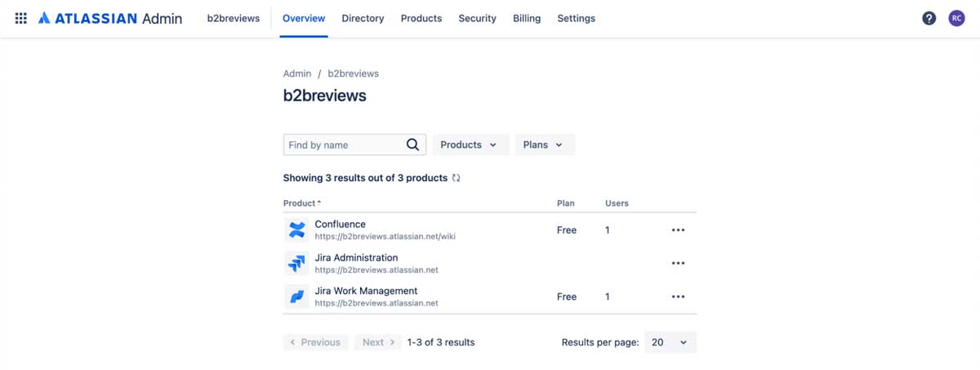
Task: Click the Jira Administration product icon
Action: pyautogui.click(x=296, y=263)
